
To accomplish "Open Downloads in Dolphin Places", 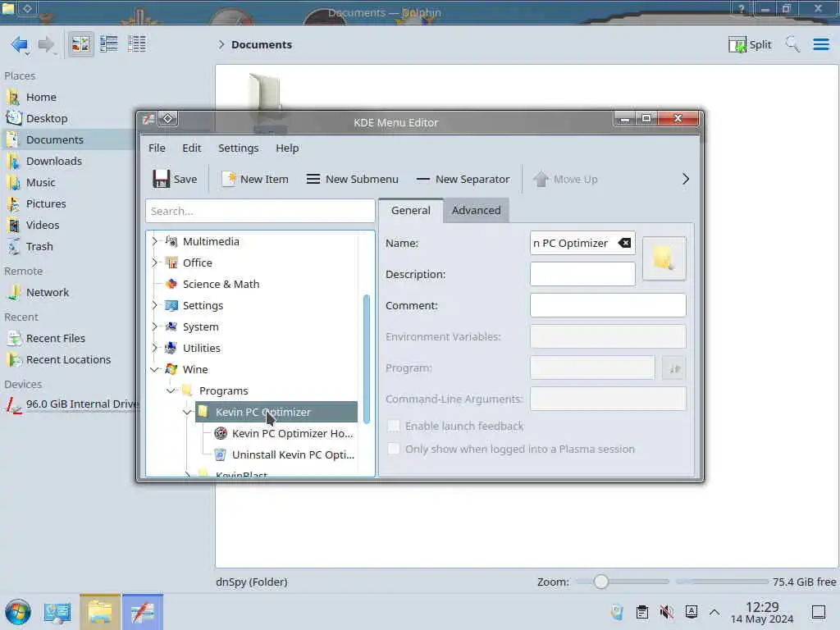I will pos(53,162).
